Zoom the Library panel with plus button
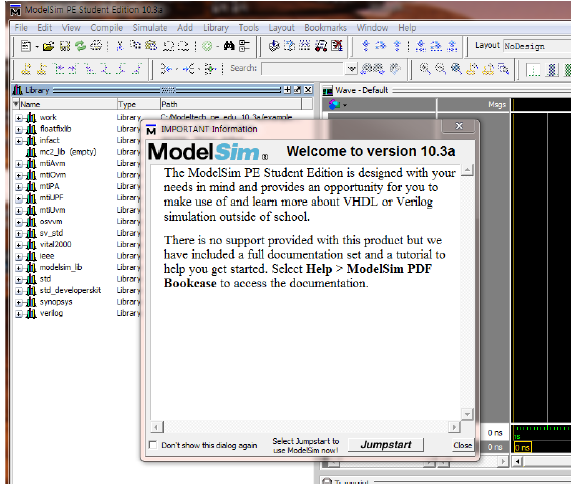The width and height of the screenshot is (576, 492). click(x=287, y=90)
